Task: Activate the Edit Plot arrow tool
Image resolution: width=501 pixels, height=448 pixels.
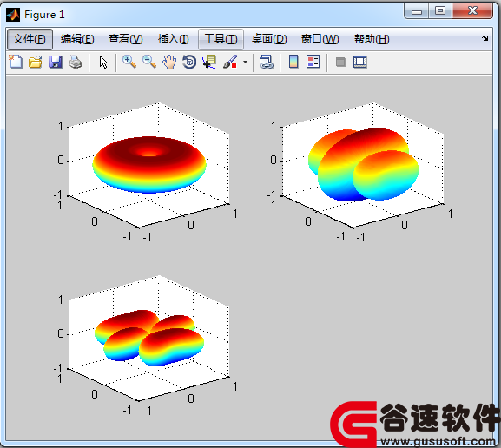Action: point(102,62)
